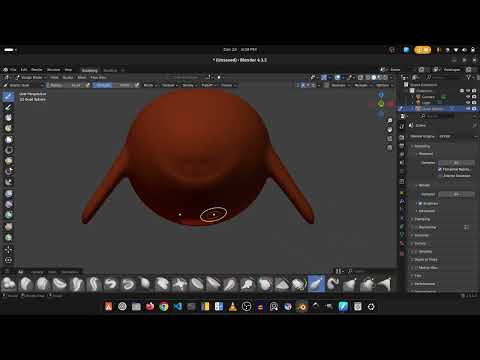The image size is (480, 360).
Task: Open the outliner filter funnel icon
Action: 469,77
